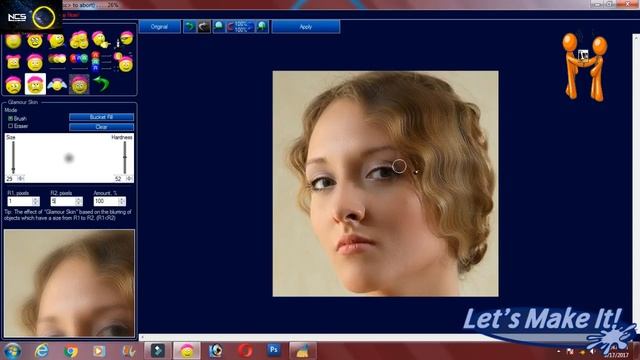Screen dimensions: 640x360
Task: Enable the Brush mode checkbox
Action: (11, 118)
